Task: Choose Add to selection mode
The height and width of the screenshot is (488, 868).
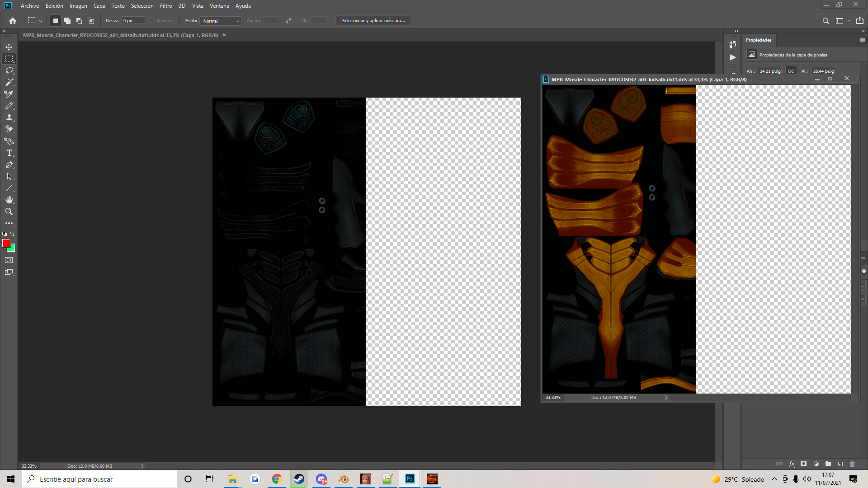Action: coord(67,21)
